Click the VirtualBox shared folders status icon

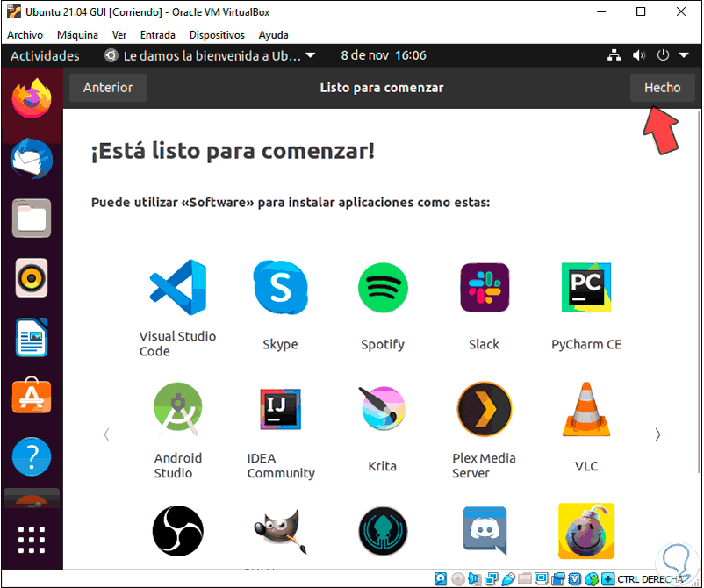tap(525, 578)
